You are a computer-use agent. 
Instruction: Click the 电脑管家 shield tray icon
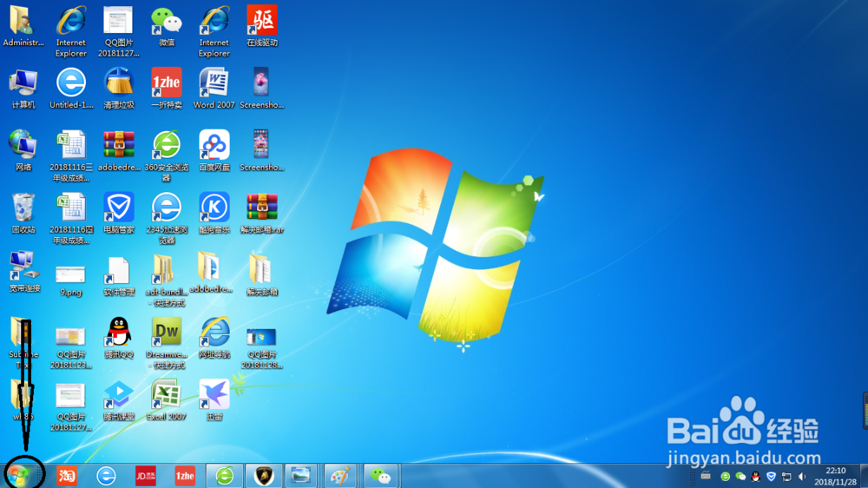click(x=771, y=477)
